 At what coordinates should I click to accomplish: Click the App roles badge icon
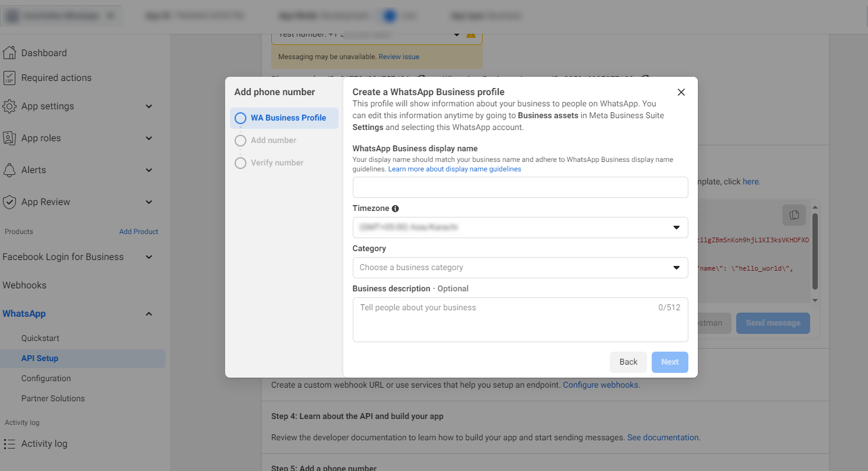point(9,138)
